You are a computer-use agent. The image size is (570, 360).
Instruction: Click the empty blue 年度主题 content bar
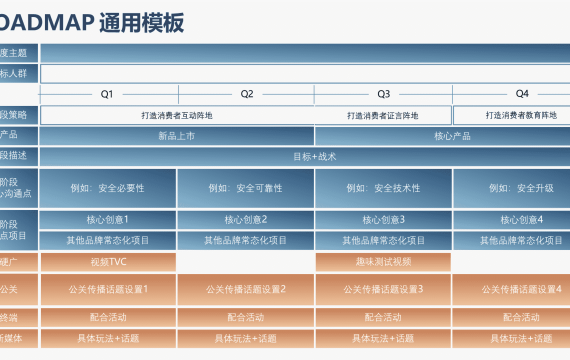click(x=305, y=53)
